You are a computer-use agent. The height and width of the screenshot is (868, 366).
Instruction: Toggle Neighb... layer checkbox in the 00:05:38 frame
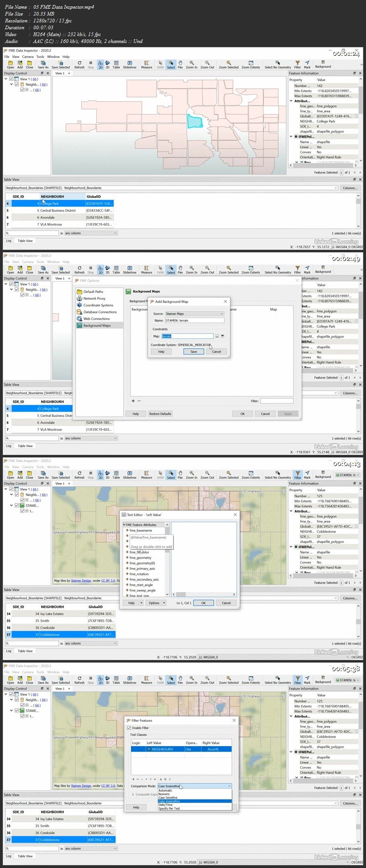click(x=17, y=700)
